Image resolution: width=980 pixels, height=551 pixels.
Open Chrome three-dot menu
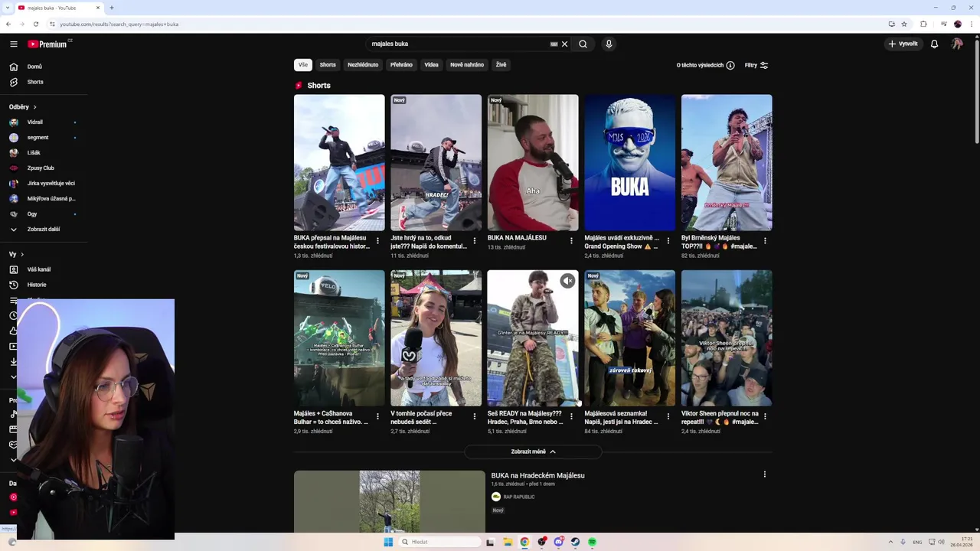[971, 24]
